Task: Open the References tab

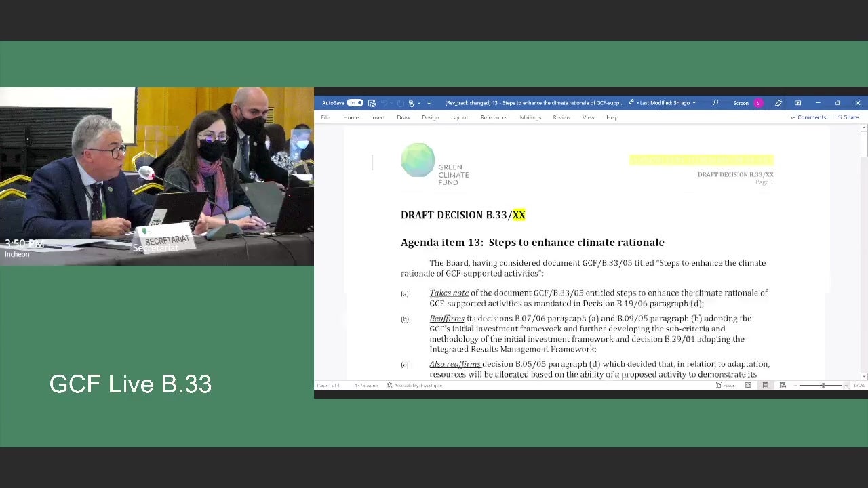Action: pos(494,117)
